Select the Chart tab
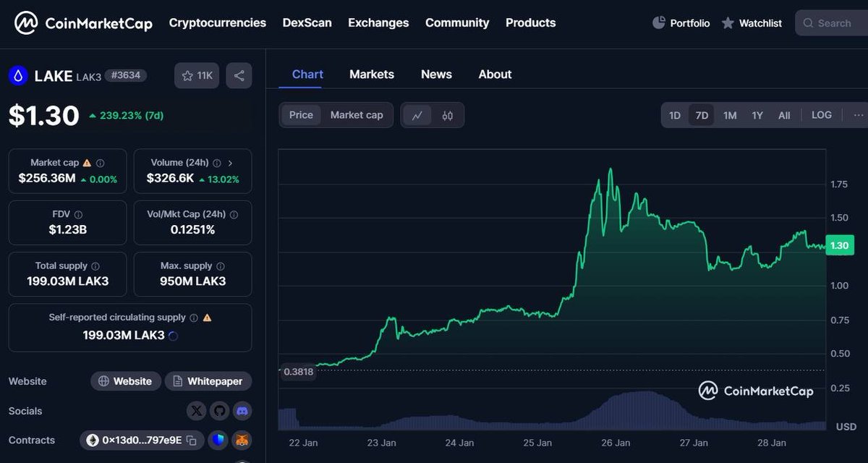This screenshot has width=868, height=463. (x=307, y=74)
